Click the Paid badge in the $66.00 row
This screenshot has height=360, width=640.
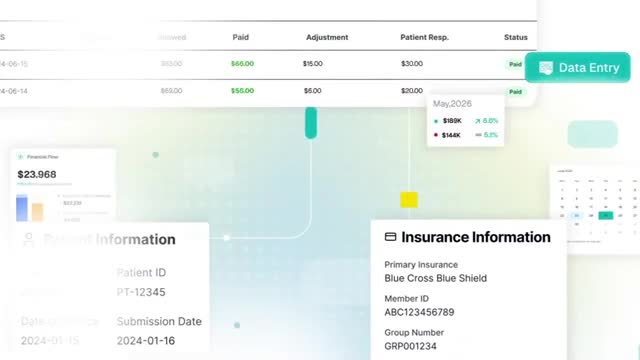[515, 64]
